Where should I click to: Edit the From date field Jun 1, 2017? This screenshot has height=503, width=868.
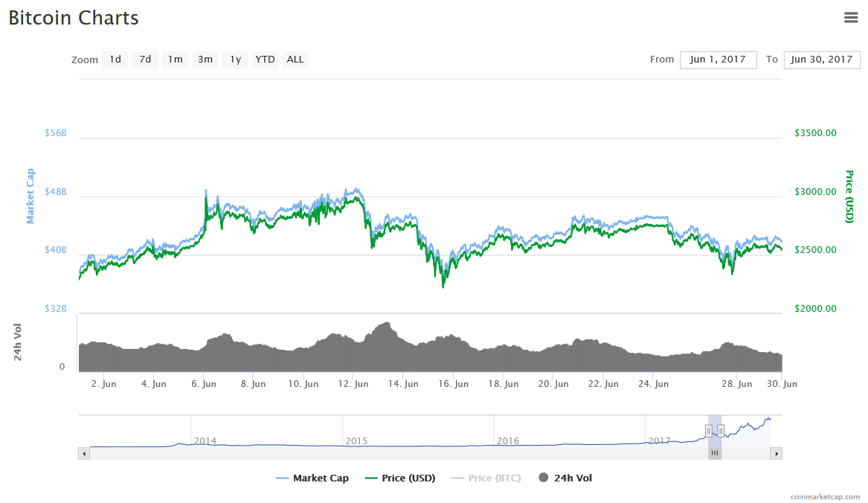(x=718, y=60)
